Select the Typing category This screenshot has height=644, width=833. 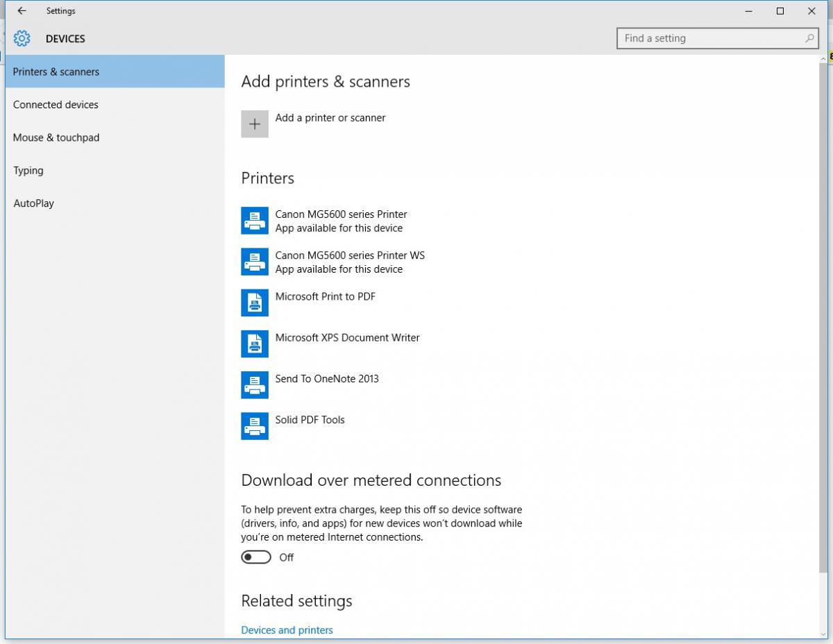pyautogui.click(x=28, y=171)
